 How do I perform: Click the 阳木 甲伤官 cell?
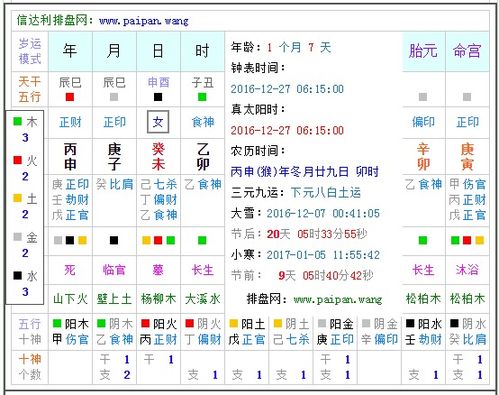point(70,332)
